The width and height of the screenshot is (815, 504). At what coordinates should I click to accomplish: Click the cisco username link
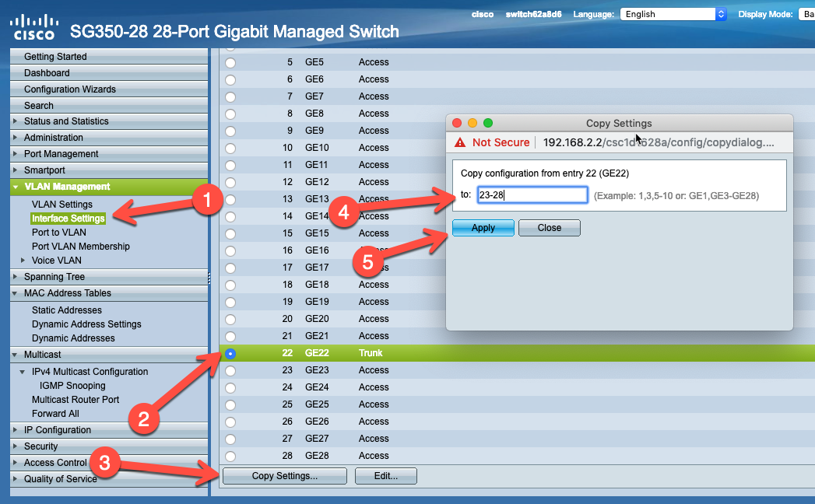483,14
